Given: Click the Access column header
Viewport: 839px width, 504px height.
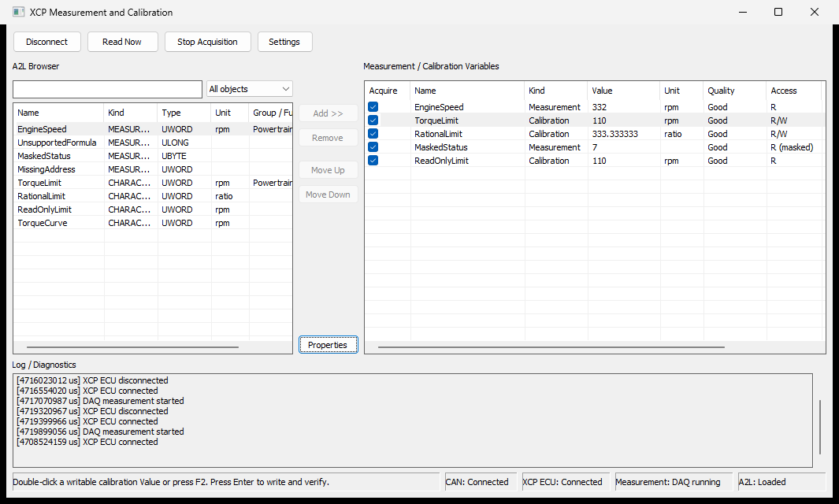Looking at the screenshot, I should [794, 91].
